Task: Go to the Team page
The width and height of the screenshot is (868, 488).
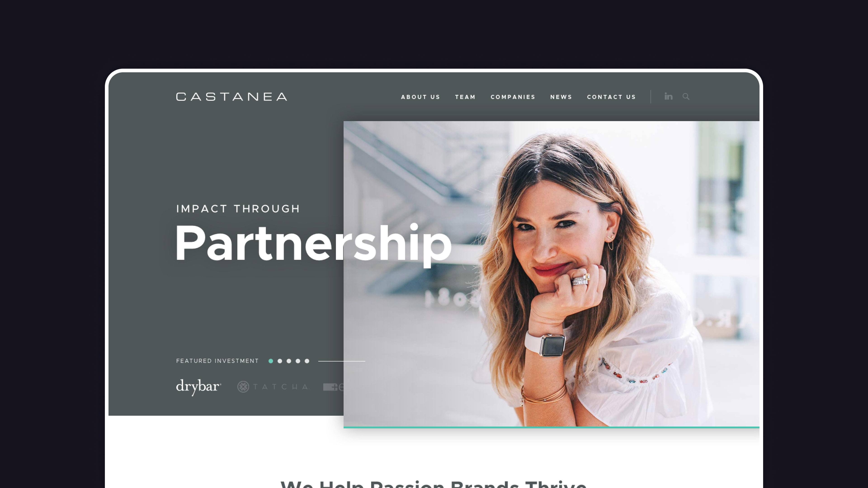Action: [465, 97]
